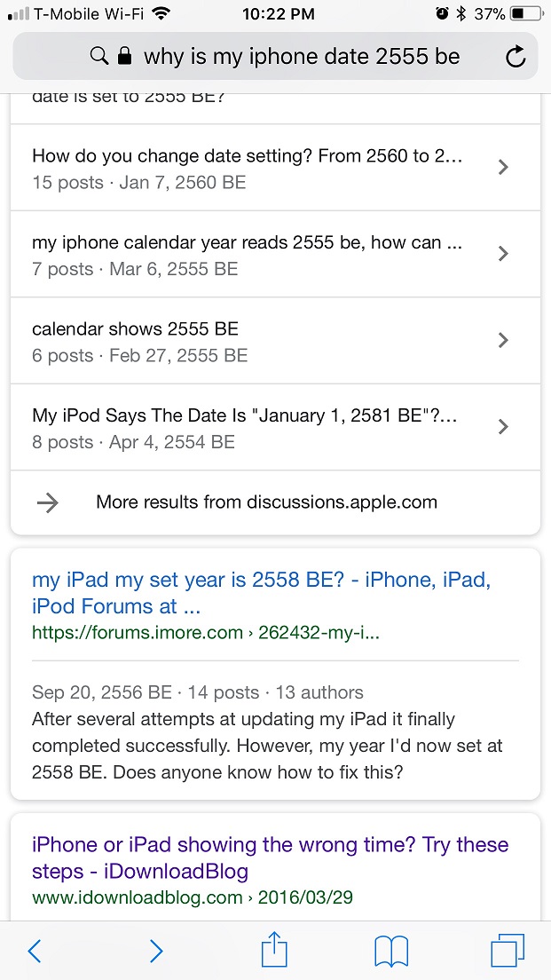Tap the address bar search text
Viewport: 551px width, 980px height.
tap(302, 57)
